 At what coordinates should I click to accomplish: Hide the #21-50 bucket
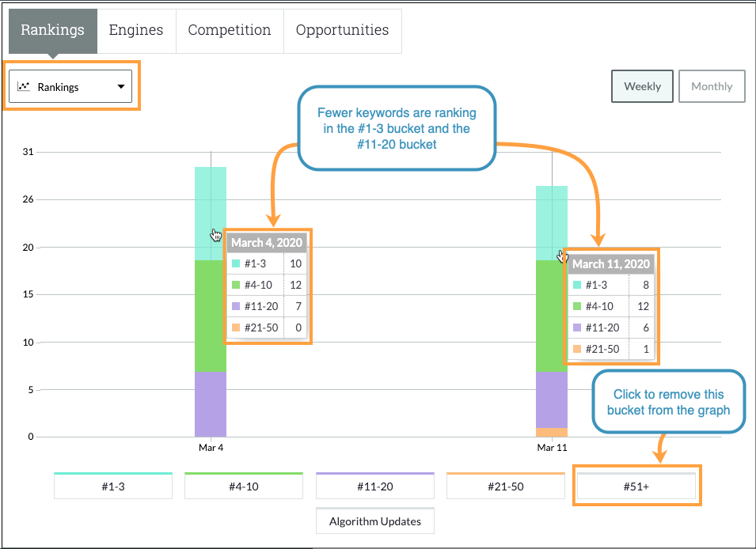coord(505,486)
